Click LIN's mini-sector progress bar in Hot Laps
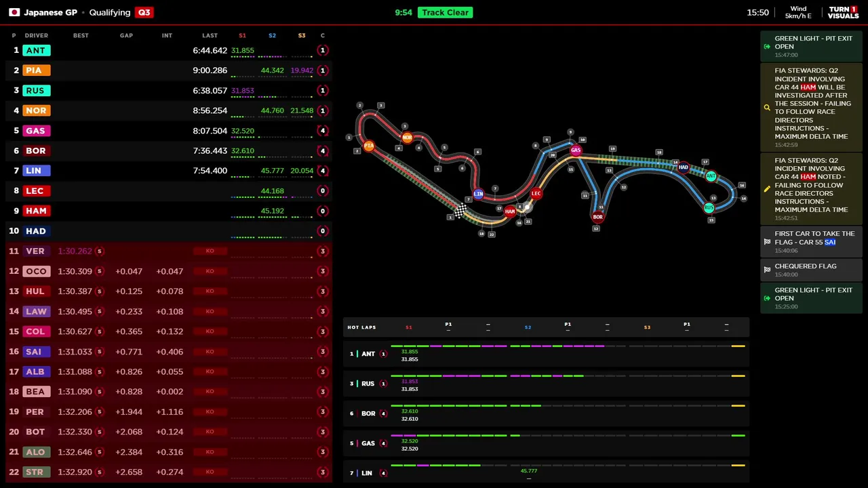868x488 pixels. coord(568,466)
